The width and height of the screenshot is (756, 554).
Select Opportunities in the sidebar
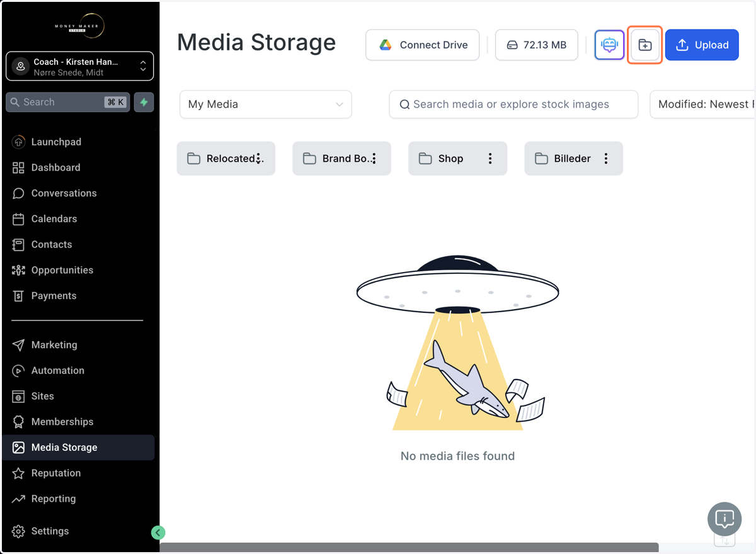[x=79, y=270]
